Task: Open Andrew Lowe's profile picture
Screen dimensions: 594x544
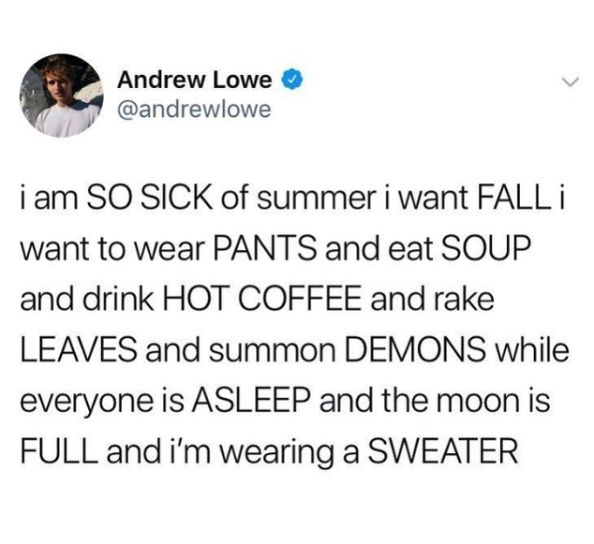Action: [x=62, y=95]
